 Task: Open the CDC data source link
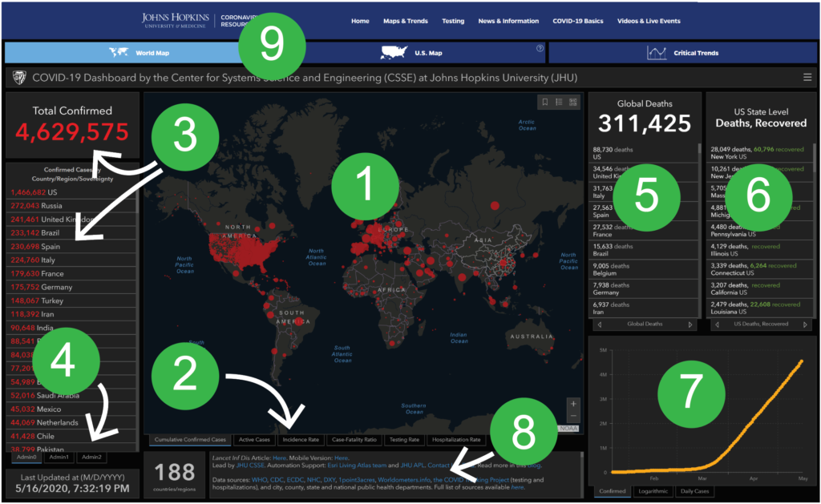(x=277, y=480)
